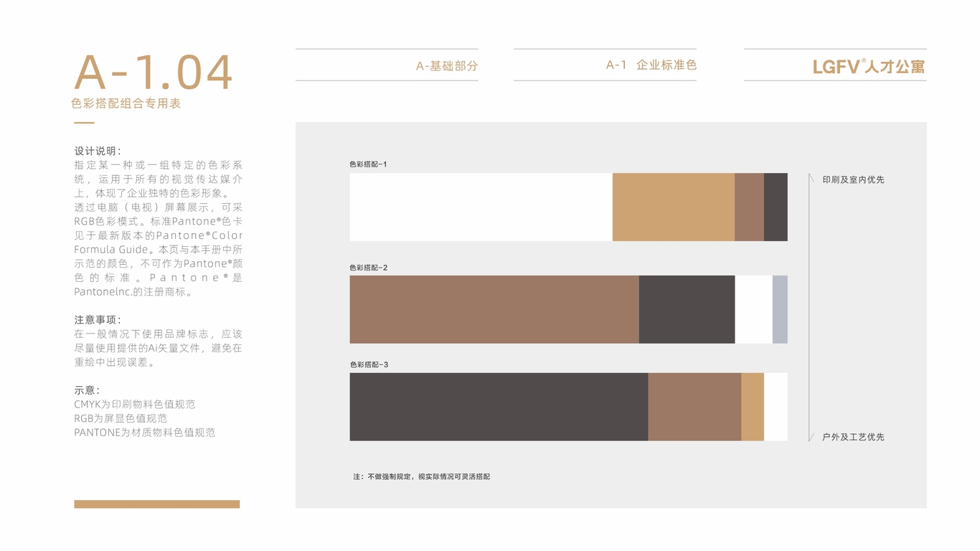Click the LGFV人才公寓 logo
980x551 pixels.
(x=869, y=67)
